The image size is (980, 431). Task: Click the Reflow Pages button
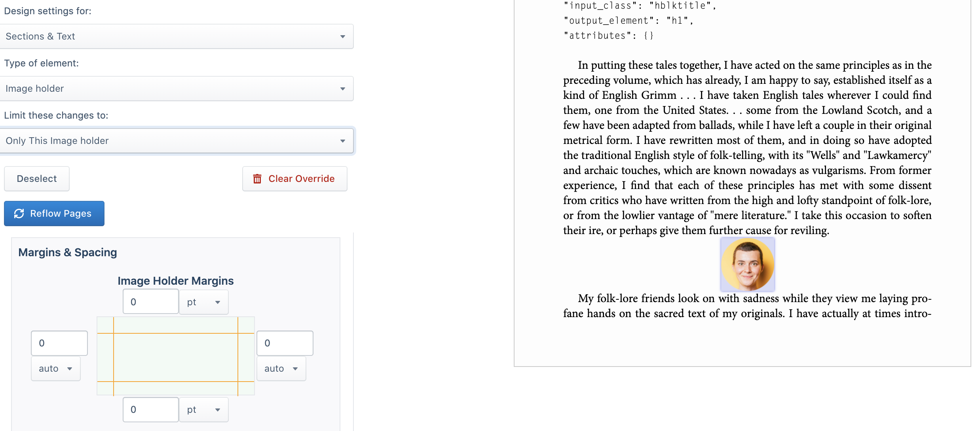click(x=54, y=214)
